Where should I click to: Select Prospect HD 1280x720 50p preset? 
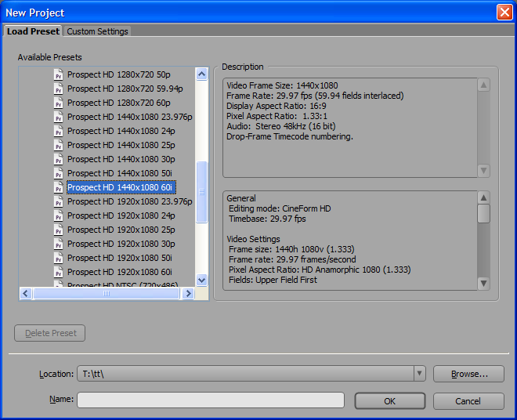click(119, 74)
